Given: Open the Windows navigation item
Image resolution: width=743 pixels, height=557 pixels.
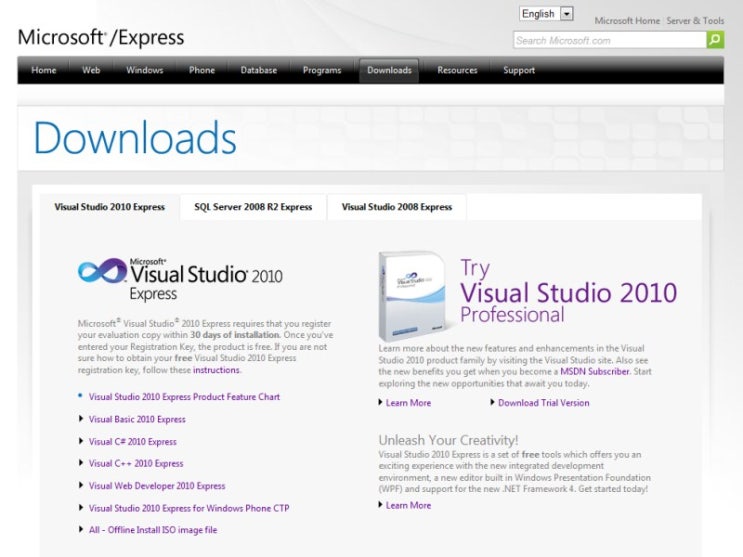Looking at the screenshot, I should 145,70.
